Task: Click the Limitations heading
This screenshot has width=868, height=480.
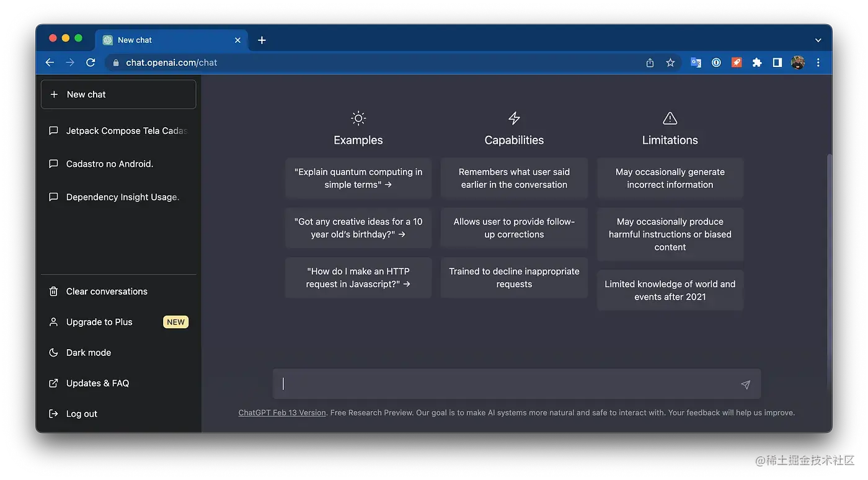Action: point(670,140)
